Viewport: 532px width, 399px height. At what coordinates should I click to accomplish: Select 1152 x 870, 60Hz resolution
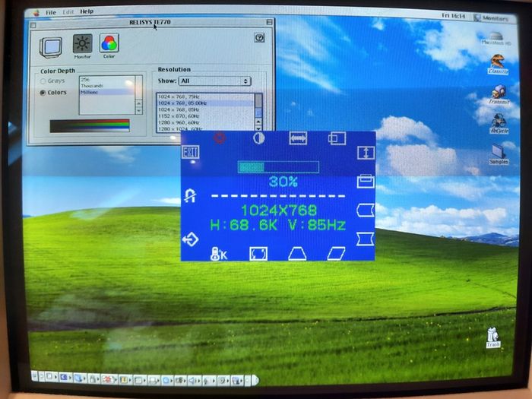[205, 116]
